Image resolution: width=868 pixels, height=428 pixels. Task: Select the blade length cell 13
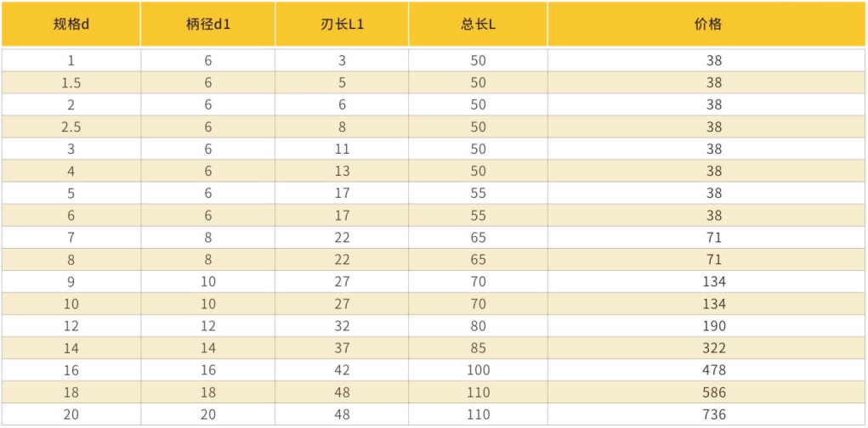click(342, 172)
